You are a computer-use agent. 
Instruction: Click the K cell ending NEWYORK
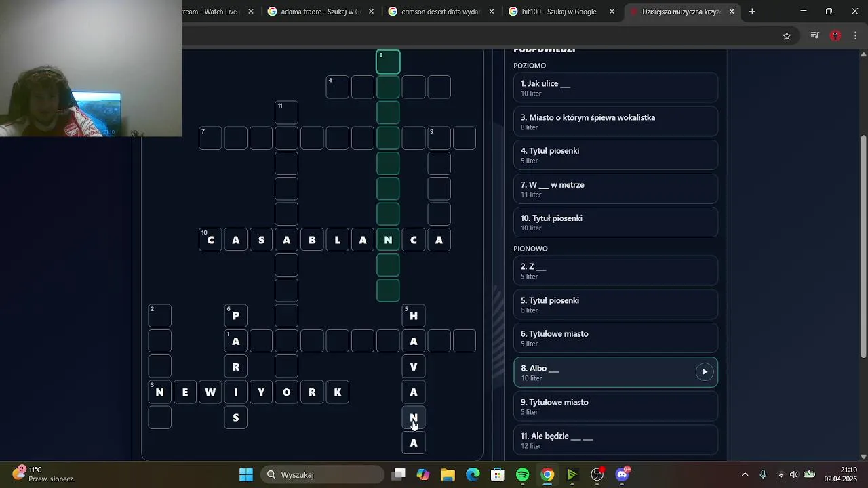[337, 392]
